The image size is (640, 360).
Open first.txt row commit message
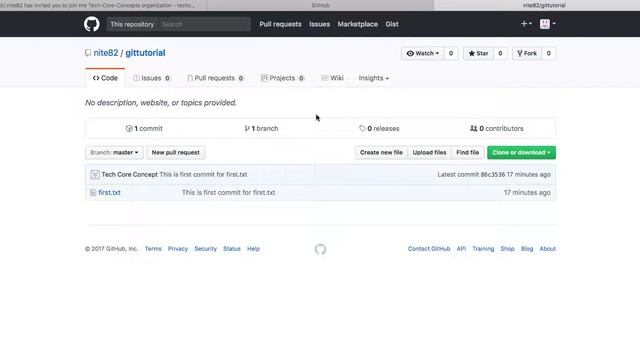pos(229,193)
